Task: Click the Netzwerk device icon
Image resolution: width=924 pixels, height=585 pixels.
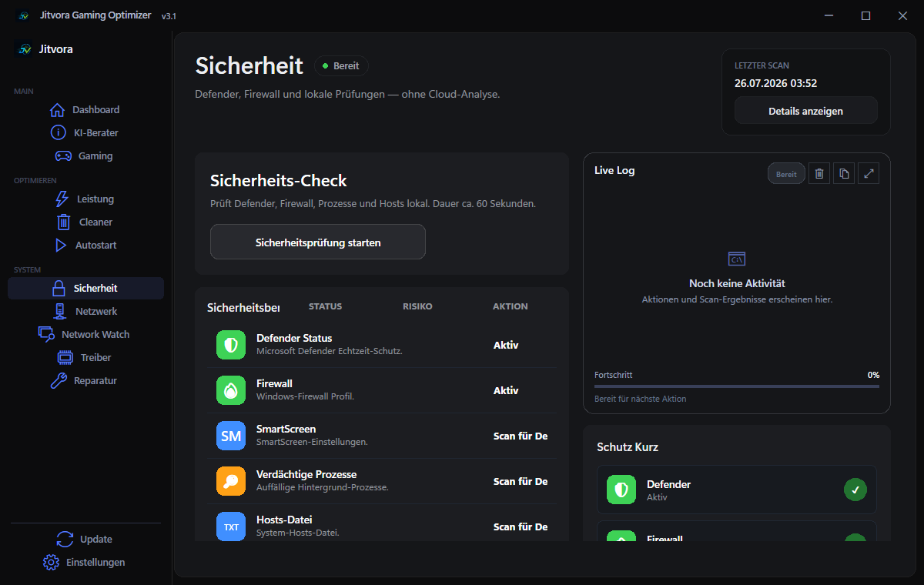Action: pyautogui.click(x=60, y=311)
